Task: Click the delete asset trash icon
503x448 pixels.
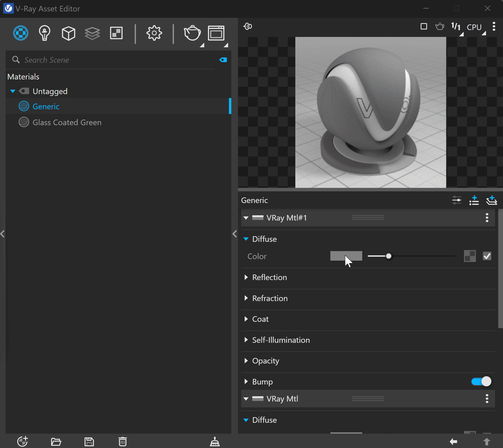Action: click(x=122, y=442)
